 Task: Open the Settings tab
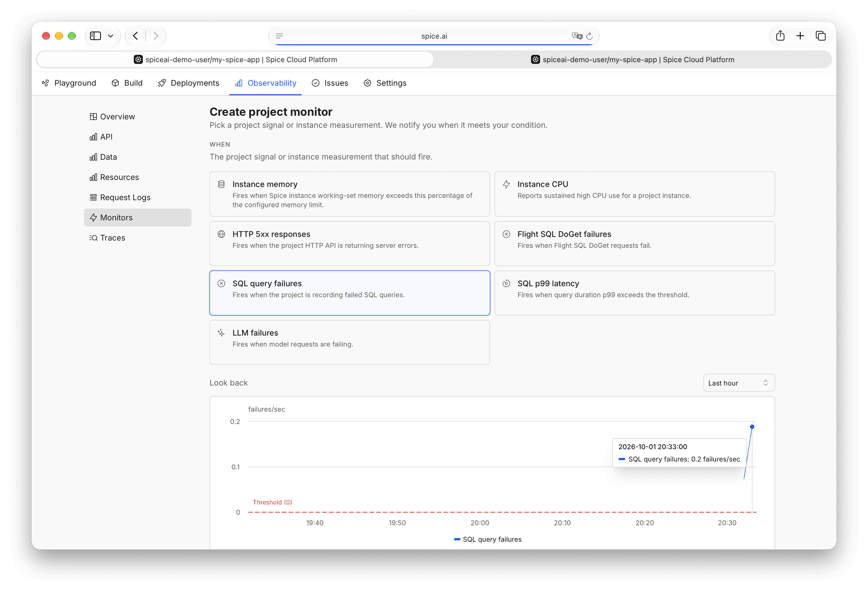(385, 83)
